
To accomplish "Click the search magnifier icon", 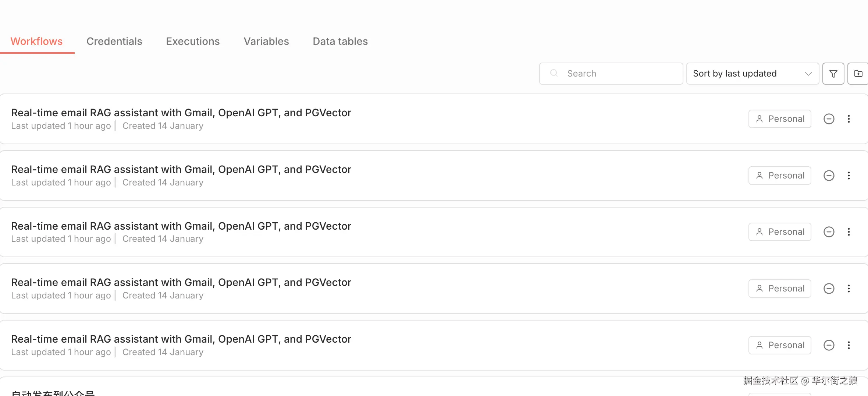I will [554, 73].
